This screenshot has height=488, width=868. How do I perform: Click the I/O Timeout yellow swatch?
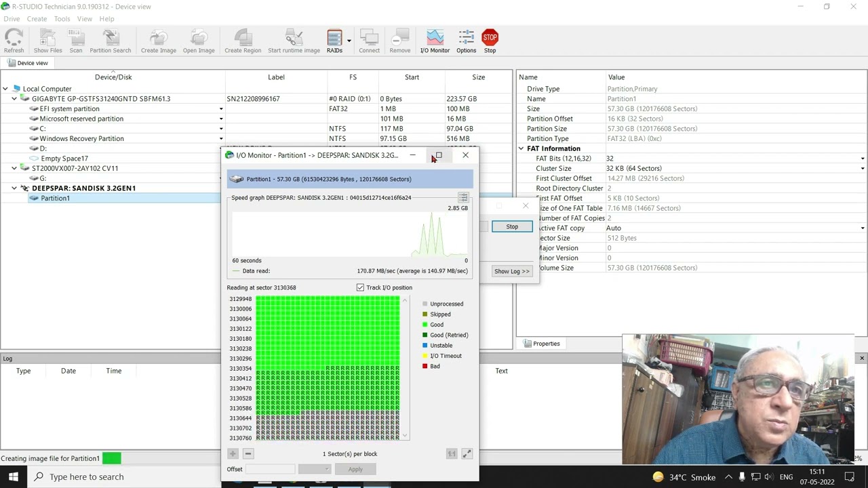[425, 356]
